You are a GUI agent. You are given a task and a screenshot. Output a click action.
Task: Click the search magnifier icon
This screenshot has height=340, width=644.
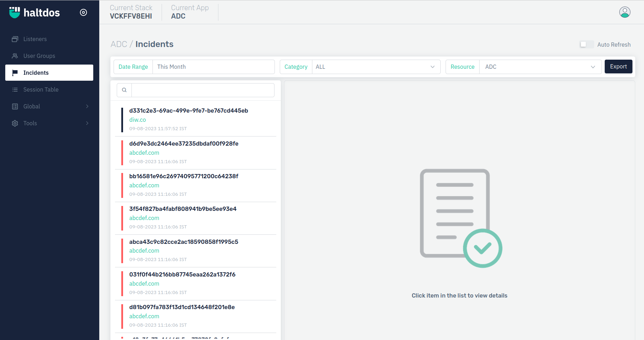pyautogui.click(x=124, y=90)
